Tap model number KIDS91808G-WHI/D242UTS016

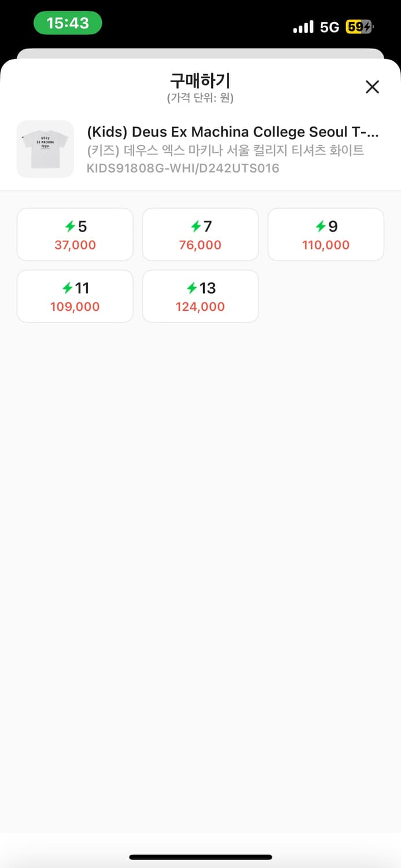[x=183, y=168]
